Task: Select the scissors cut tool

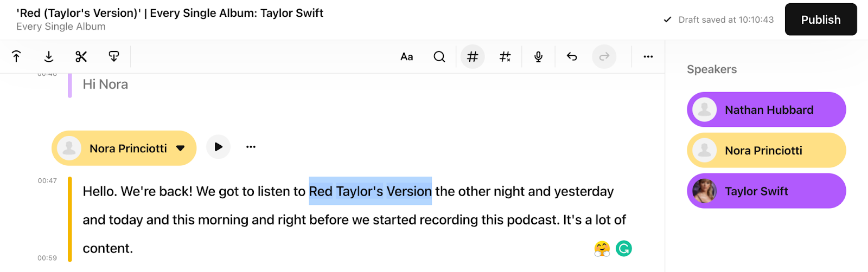Action: click(x=81, y=56)
